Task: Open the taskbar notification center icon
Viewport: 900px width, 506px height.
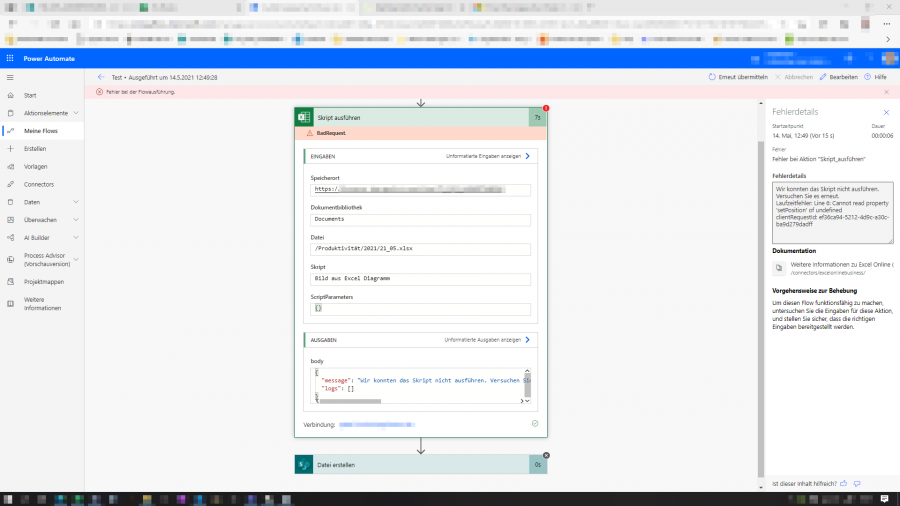Action: point(885,499)
